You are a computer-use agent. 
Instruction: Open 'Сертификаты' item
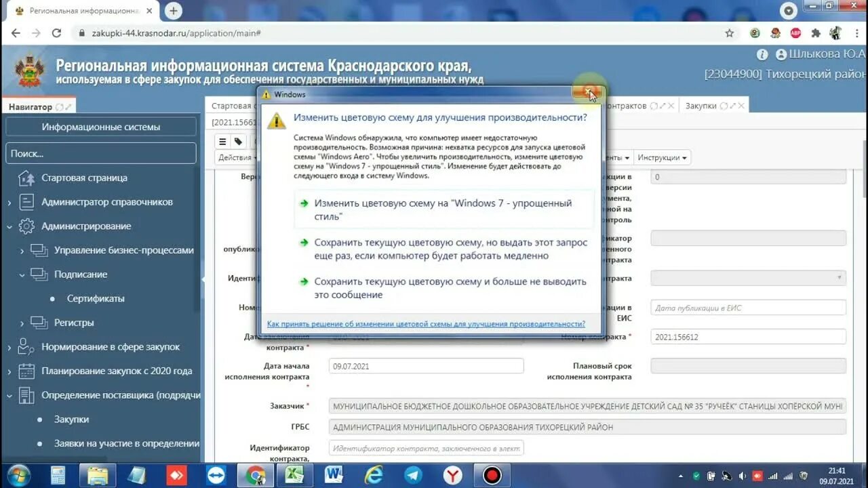(96, 298)
